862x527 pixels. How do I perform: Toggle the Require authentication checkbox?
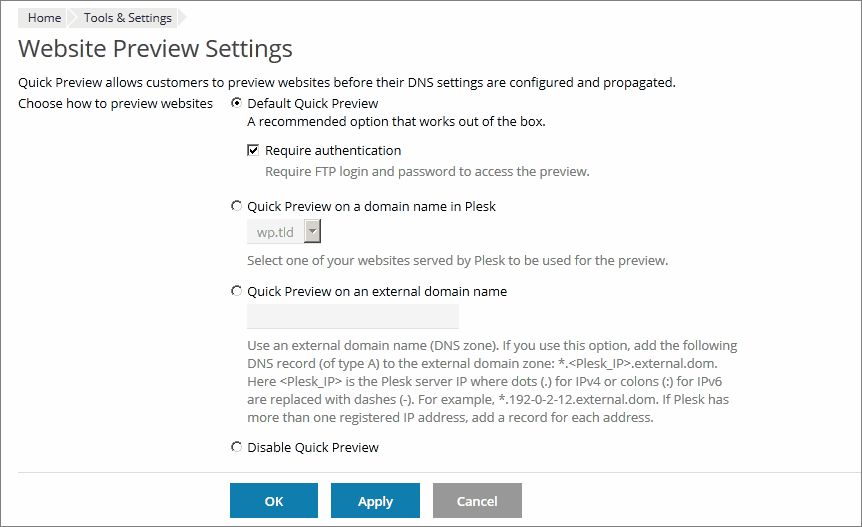(x=254, y=151)
